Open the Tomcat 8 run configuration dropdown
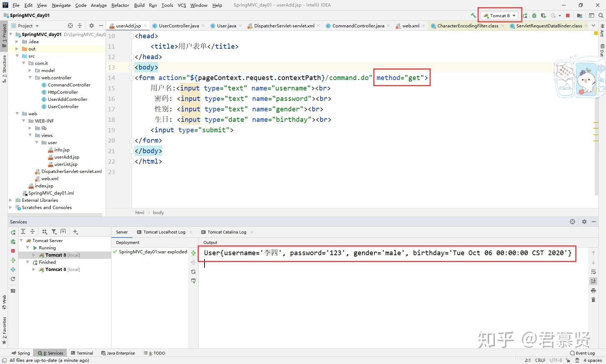Image resolution: width=606 pixels, height=364 pixels. [x=500, y=15]
